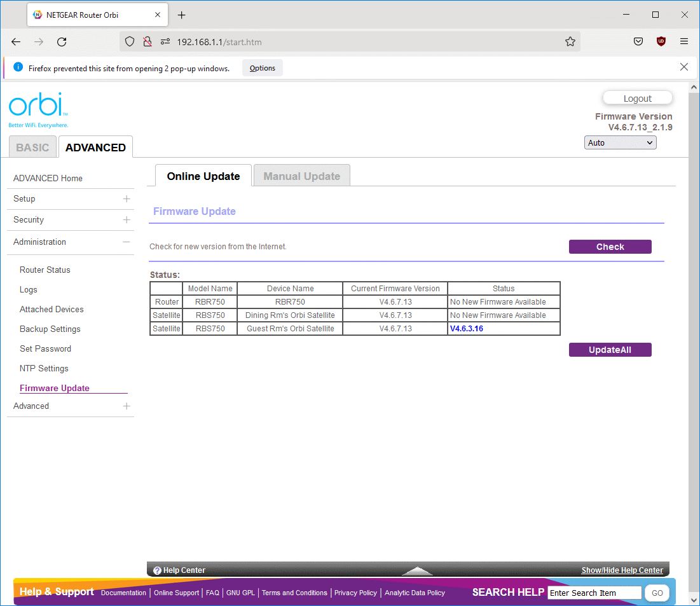Open Firefox hamburger application menu
The image size is (700, 606).
684,42
